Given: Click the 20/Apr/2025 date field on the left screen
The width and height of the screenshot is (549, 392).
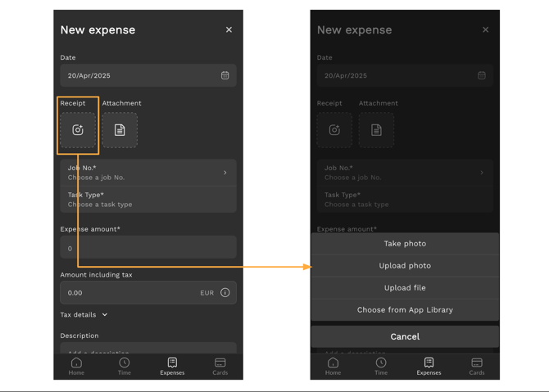Looking at the screenshot, I should pyautogui.click(x=139, y=75).
